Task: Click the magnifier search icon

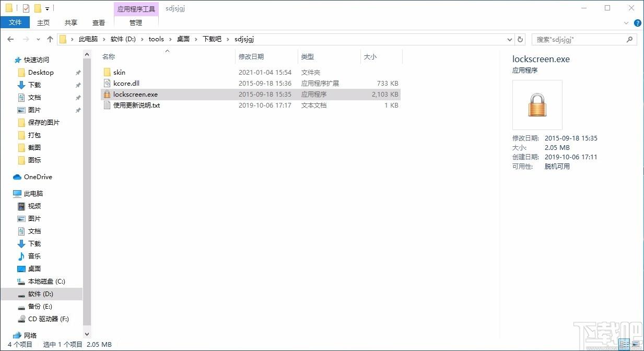Action: (x=629, y=39)
